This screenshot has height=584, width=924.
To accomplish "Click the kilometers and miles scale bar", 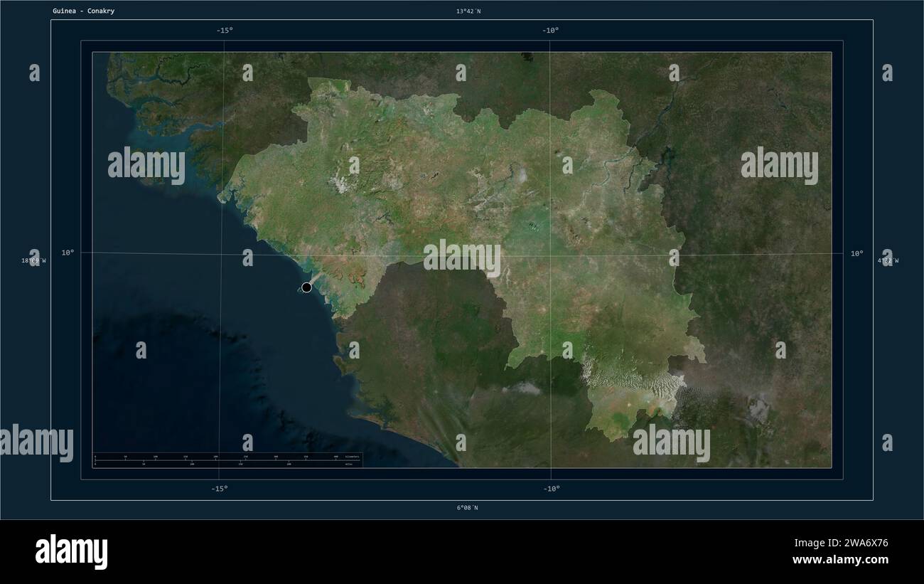I will pyautogui.click(x=227, y=460).
